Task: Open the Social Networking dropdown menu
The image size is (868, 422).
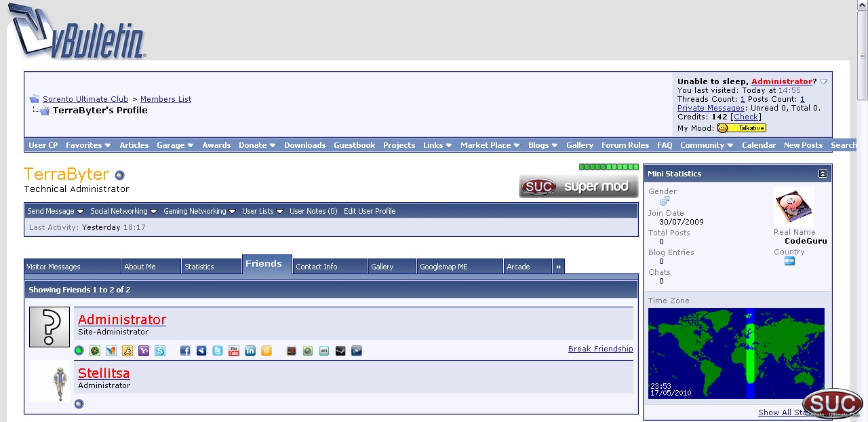Action: (x=123, y=211)
